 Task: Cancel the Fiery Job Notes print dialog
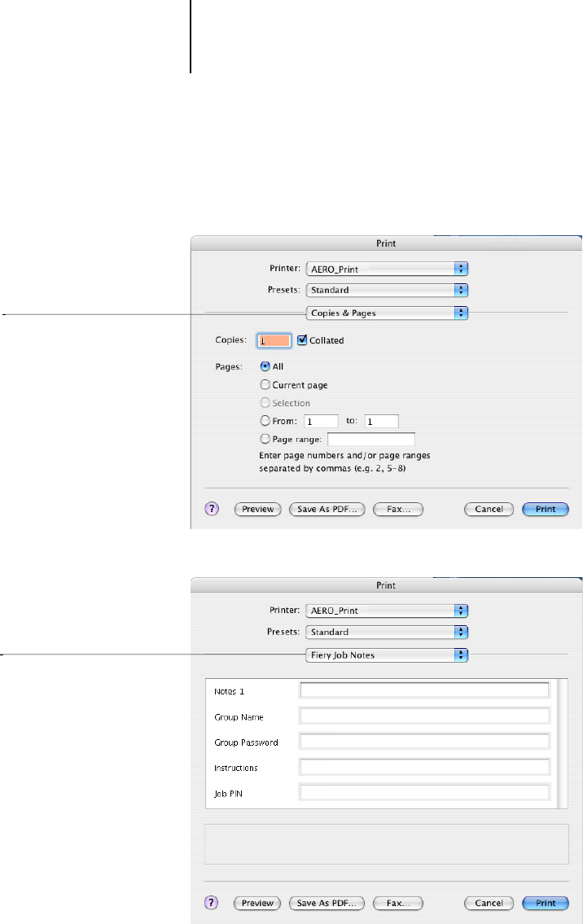pyautogui.click(x=489, y=903)
